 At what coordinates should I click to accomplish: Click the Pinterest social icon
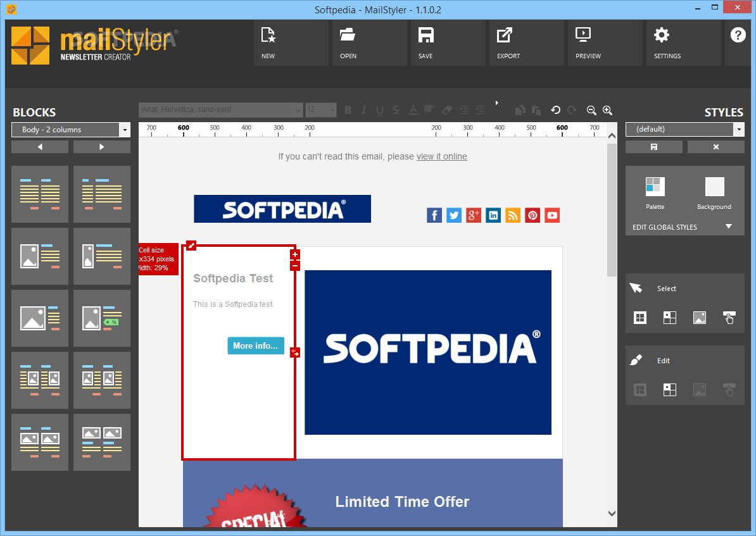tap(532, 215)
